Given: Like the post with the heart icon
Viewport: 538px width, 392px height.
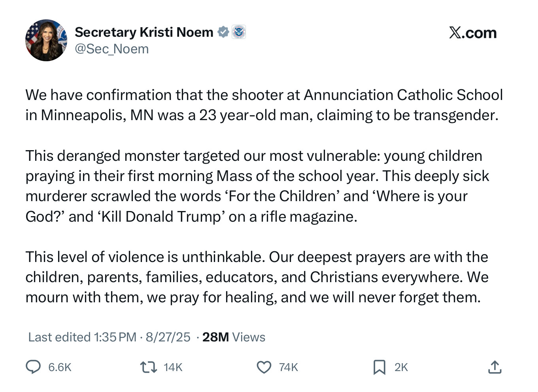Looking at the screenshot, I should point(264,367).
